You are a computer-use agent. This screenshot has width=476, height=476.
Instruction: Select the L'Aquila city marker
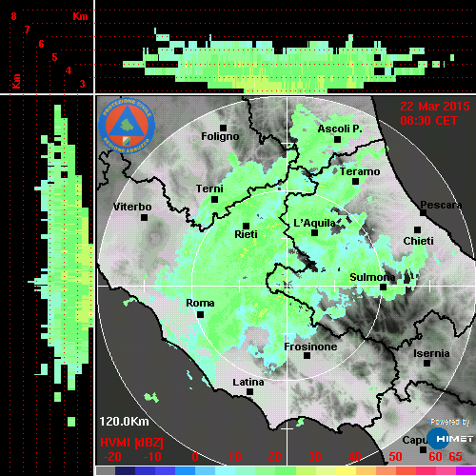[314, 232]
